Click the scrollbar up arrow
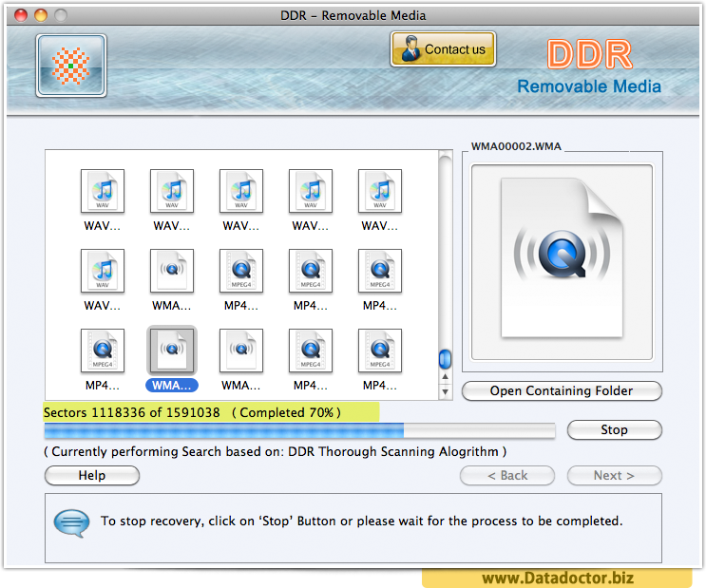The image size is (706, 588). [x=445, y=376]
